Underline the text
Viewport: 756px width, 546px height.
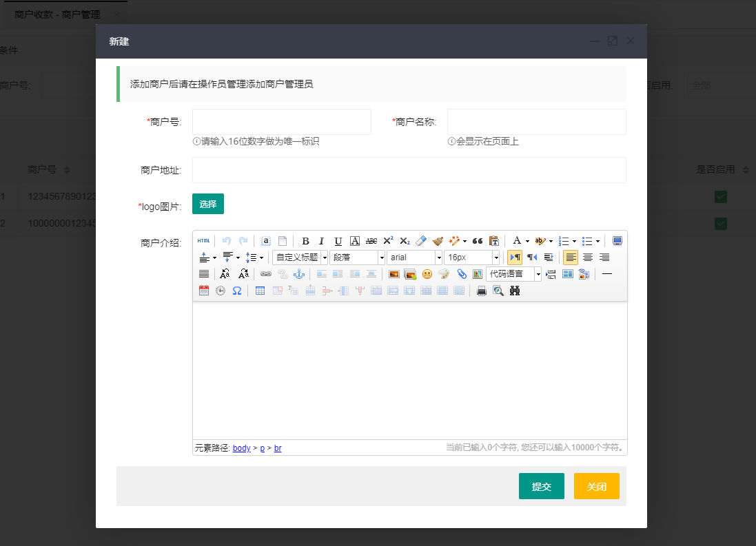pos(337,241)
